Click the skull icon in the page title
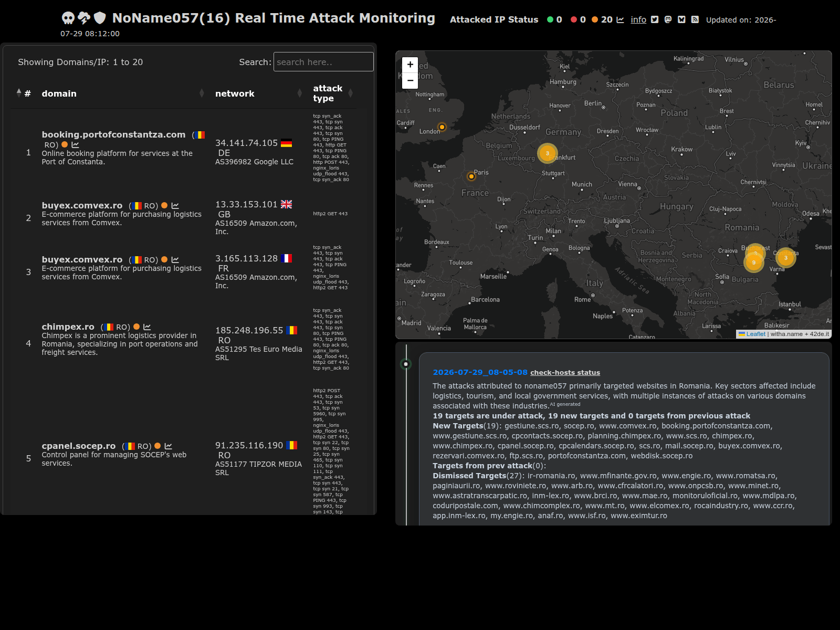Screen dimensions: 840x630 point(68,18)
